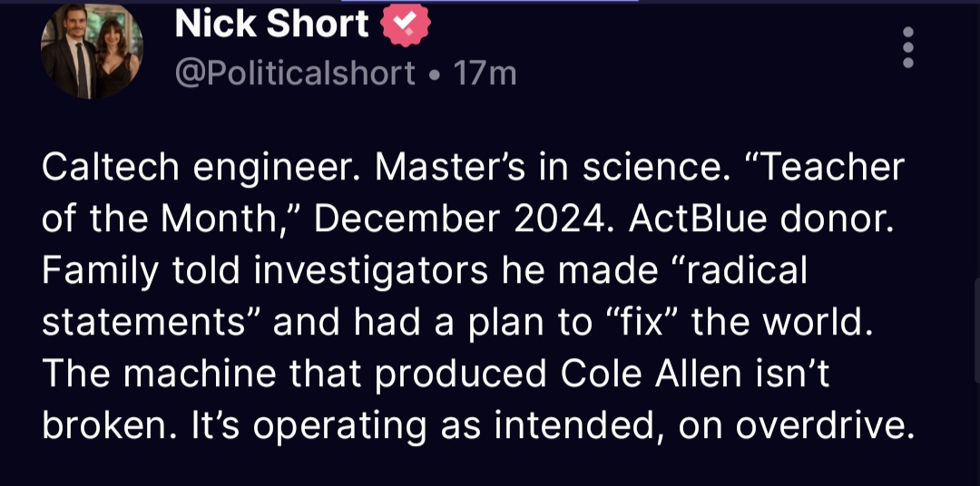Screen dimensions: 980x486
Task: Open the Nick Short display name
Action: (x=271, y=24)
